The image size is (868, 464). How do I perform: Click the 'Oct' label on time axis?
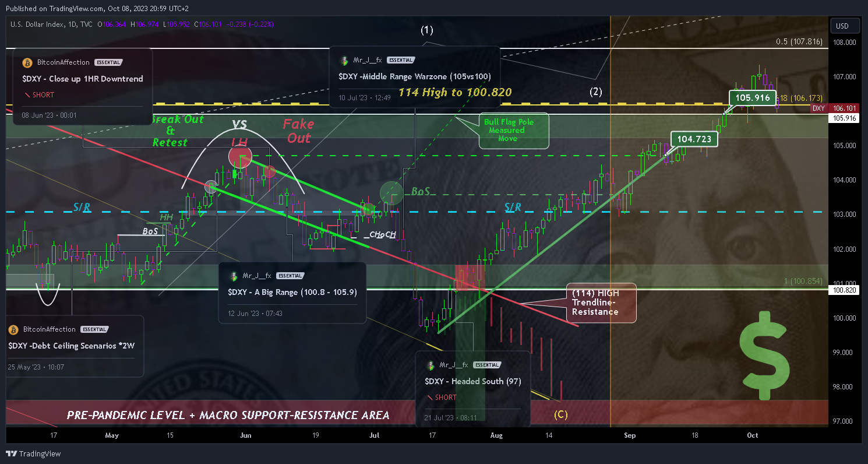coord(752,435)
